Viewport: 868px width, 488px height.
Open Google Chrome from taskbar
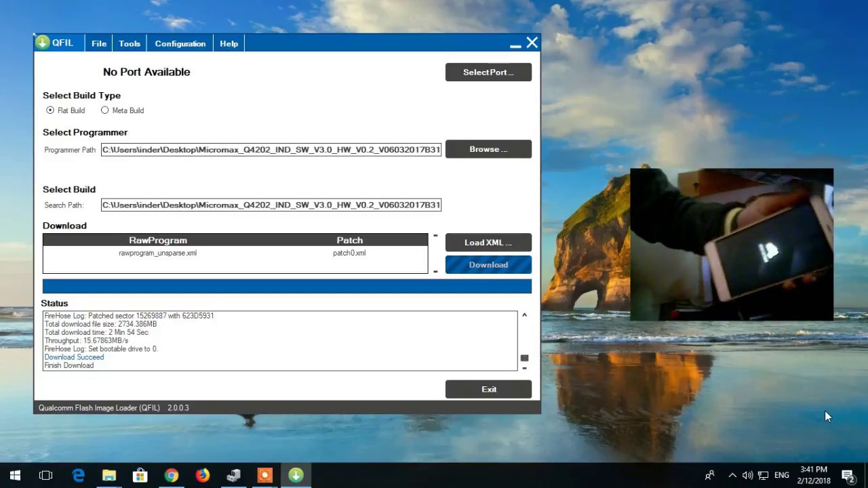pos(172,475)
